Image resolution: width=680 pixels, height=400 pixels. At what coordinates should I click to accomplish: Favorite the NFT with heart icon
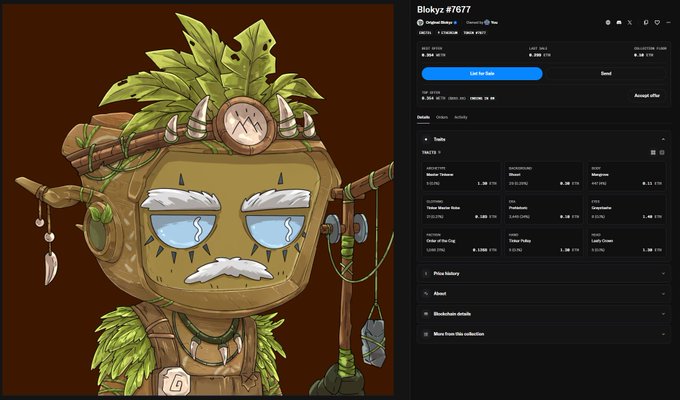pos(657,23)
